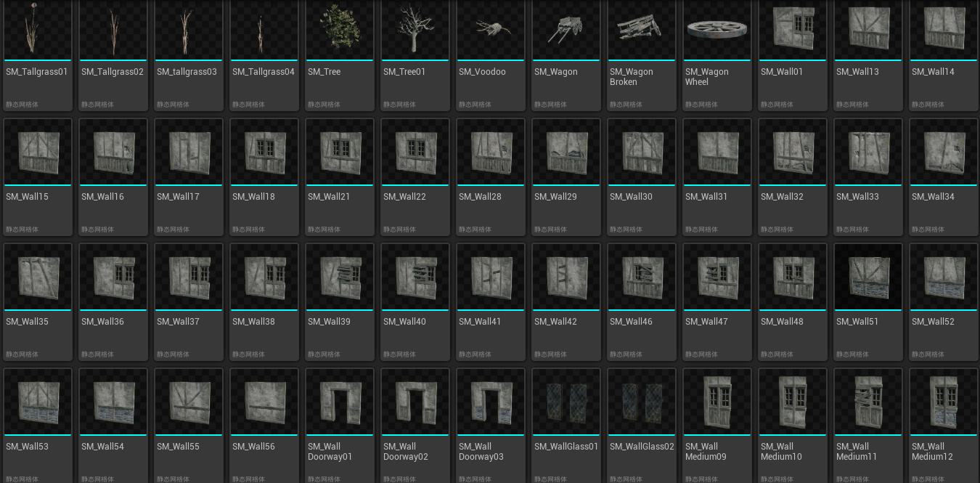This screenshot has height=483, width=980.
Task: Click the SM_Wall Medium10 name label
Action: [x=781, y=452]
